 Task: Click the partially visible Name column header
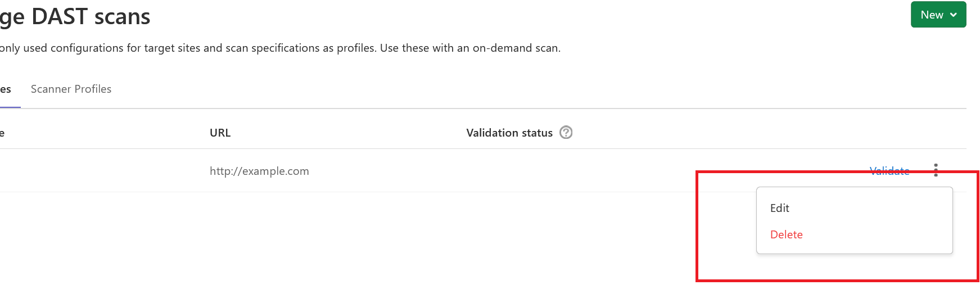(2, 133)
